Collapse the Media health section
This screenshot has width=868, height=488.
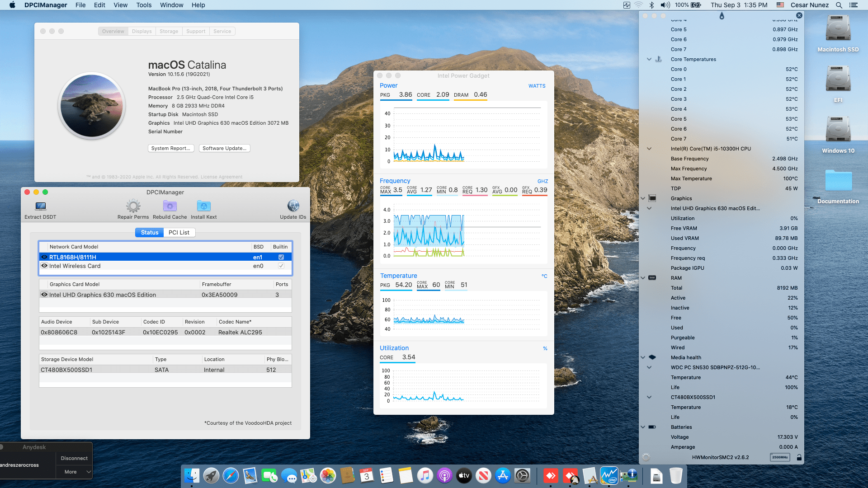(643, 357)
